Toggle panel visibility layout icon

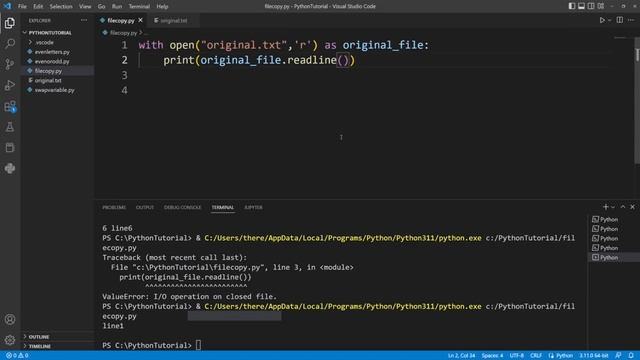(x=581, y=6)
